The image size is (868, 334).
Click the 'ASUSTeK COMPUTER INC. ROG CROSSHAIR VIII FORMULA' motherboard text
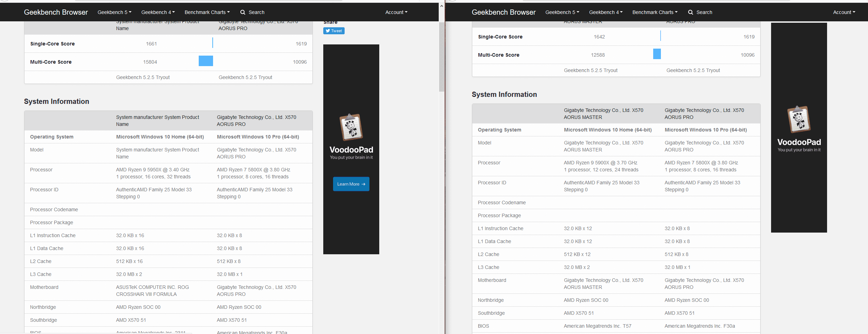pyautogui.click(x=153, y=291)
